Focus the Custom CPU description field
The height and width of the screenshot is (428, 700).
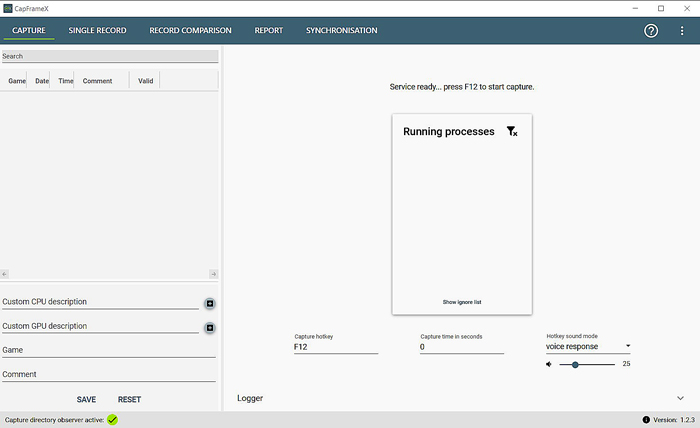pyautogui.click(x=100, y=302)
